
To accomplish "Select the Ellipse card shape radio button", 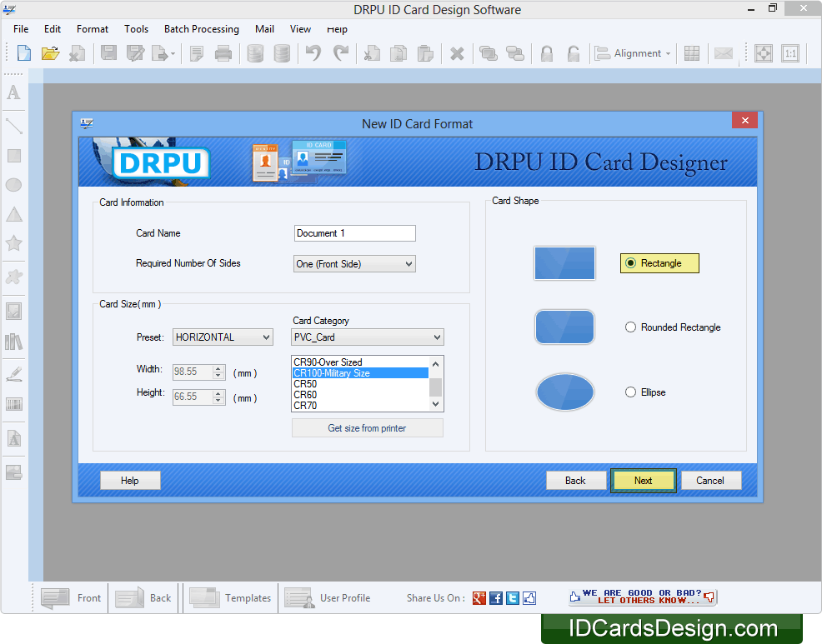I will click(630, 392).
